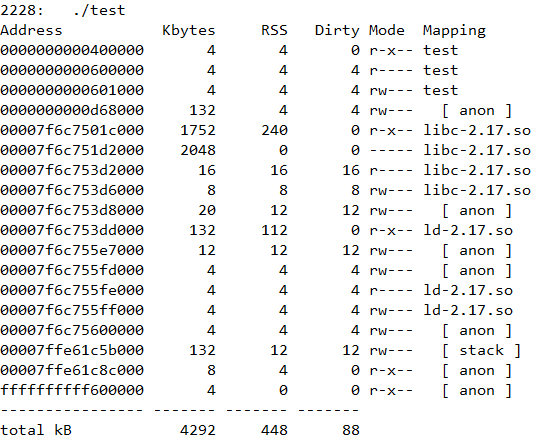
Task: Click RSS value 240
Action: tap(274, 130)
